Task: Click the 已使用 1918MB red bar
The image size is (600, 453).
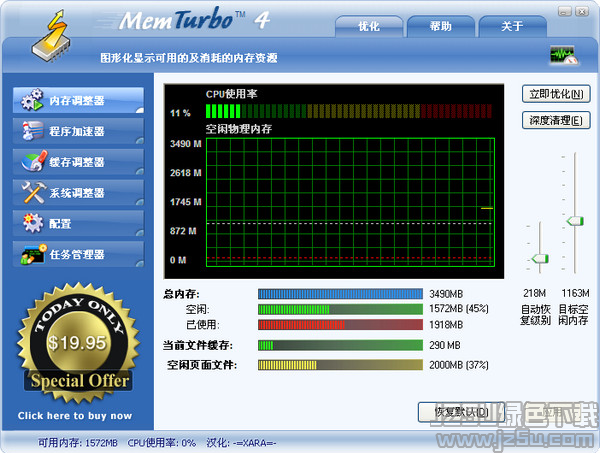Action: click(340, 325)
